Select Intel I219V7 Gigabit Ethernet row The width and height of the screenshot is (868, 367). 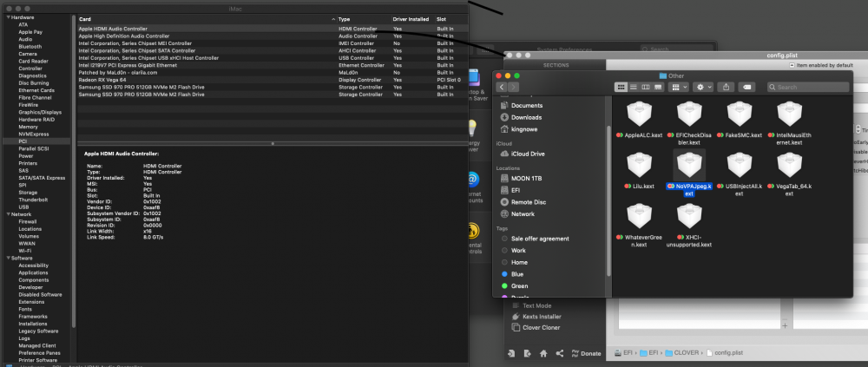(x=273, y=65)
